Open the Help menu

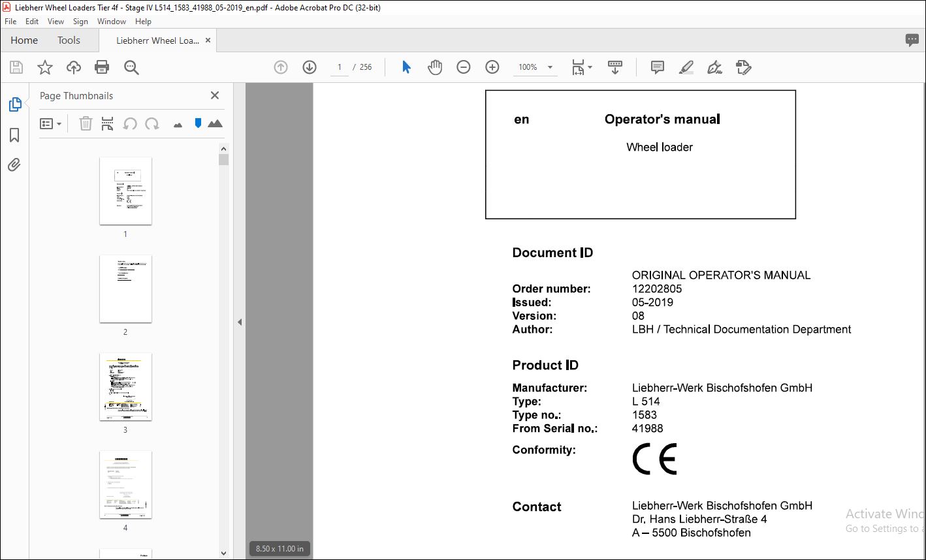click(143, 22)
